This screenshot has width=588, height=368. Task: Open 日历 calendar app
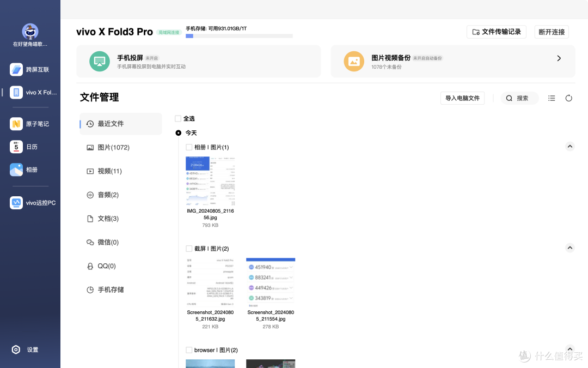tap(24, 147)
